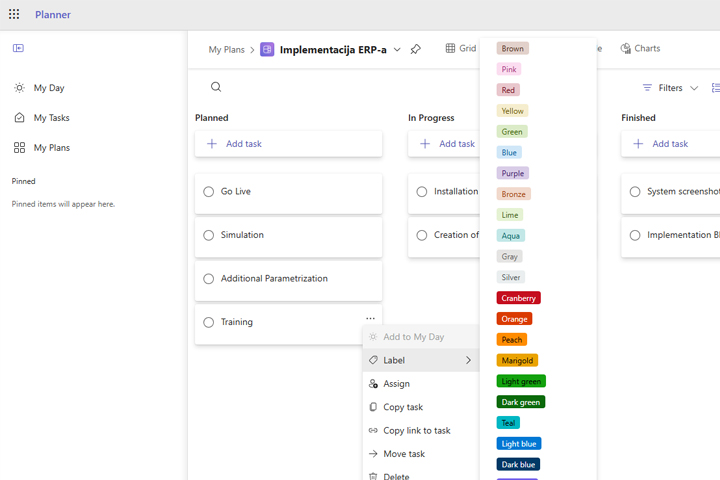Screen dimensions: 720x480
Task: Collapse the left navigation pane icon
Action: pos(18,48)
